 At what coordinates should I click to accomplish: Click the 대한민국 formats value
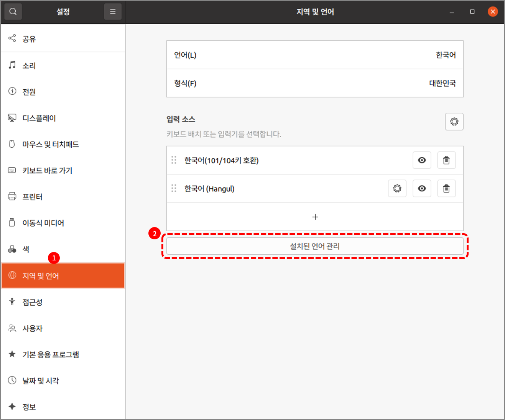(442, 83)
